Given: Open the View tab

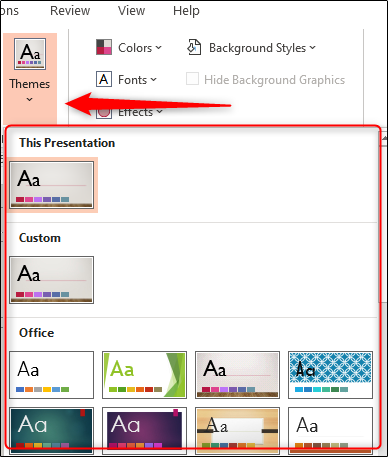Looking at the screenshot, I should click(x=131, y=11).
